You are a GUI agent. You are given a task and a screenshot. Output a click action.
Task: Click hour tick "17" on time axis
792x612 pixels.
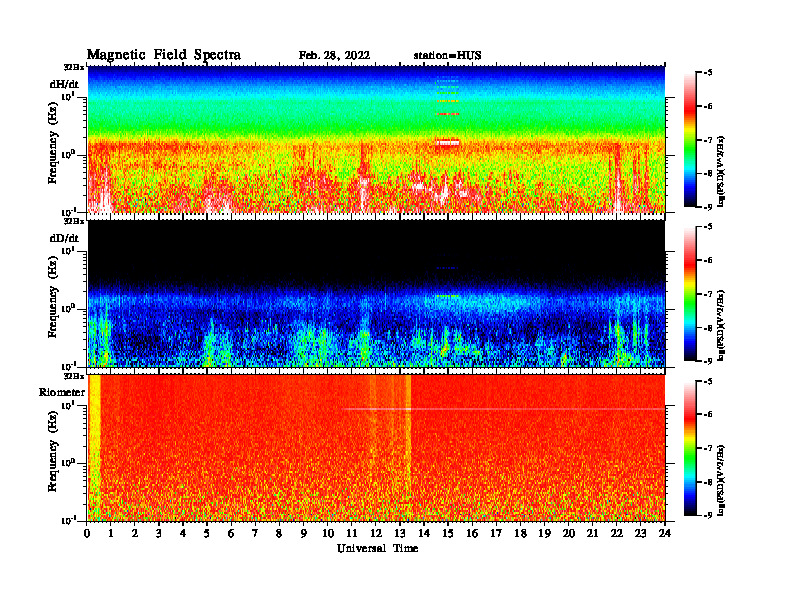click(x=496, y=534)
